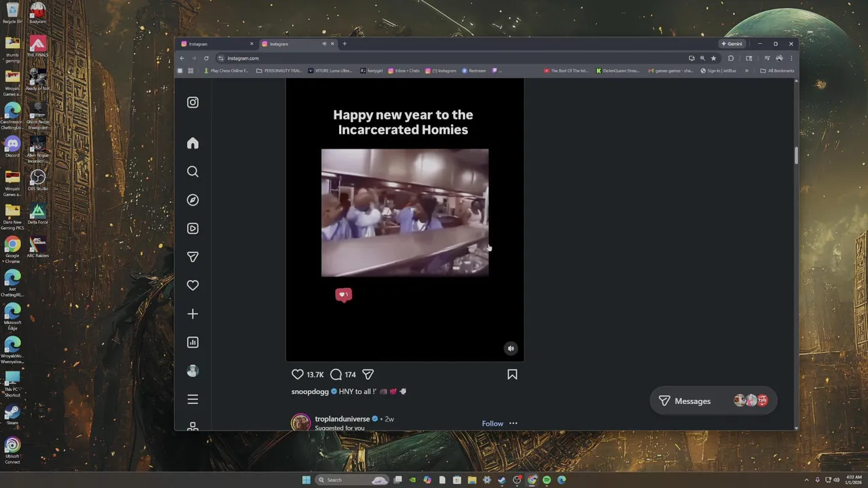Go back with browser back arrow
Viewport: 868px width, 488px height.
coord(182,58)
